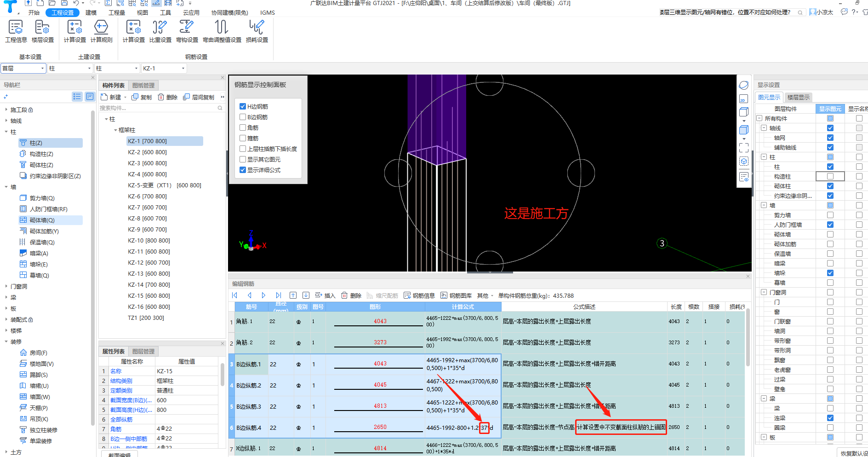Viewport: 868px width, 457px height.
Task: Switch to 楼层显示 tab
Action: click(799, 97)
